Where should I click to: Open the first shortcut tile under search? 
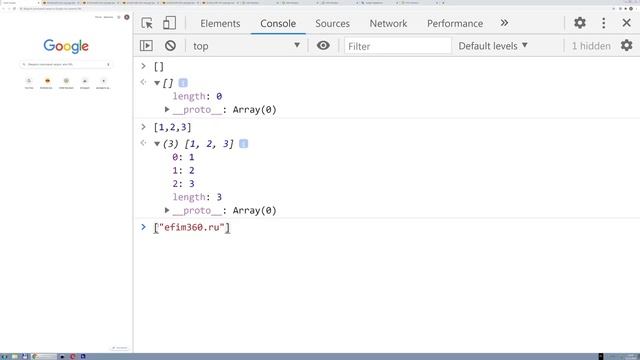[29, 82]
